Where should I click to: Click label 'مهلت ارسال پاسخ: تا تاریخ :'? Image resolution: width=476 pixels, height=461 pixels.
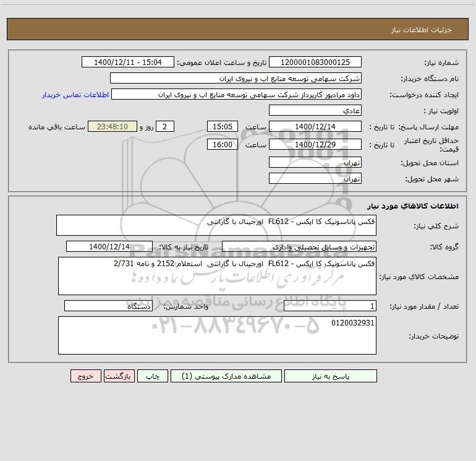(x=414, y=127)
